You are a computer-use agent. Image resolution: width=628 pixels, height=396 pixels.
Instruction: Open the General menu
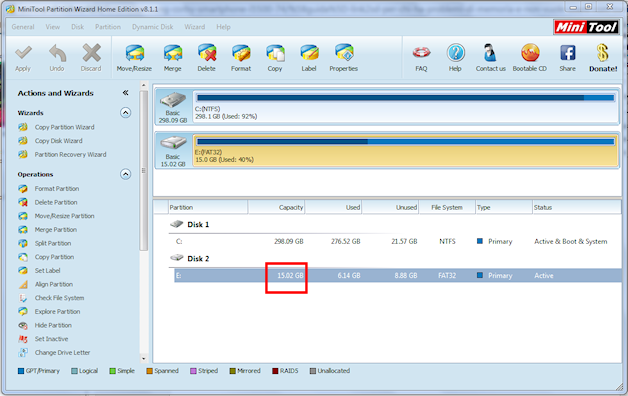(23, 27)
